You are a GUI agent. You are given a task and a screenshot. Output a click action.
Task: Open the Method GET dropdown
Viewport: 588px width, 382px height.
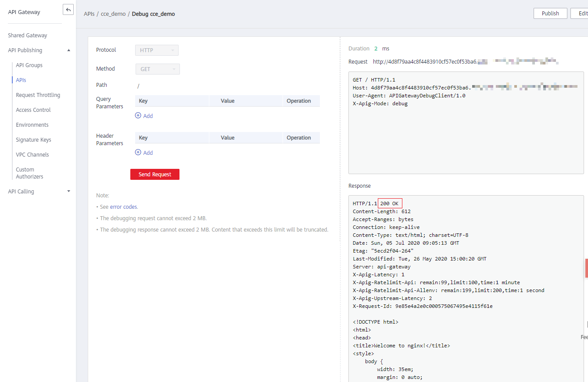[158, 69]
